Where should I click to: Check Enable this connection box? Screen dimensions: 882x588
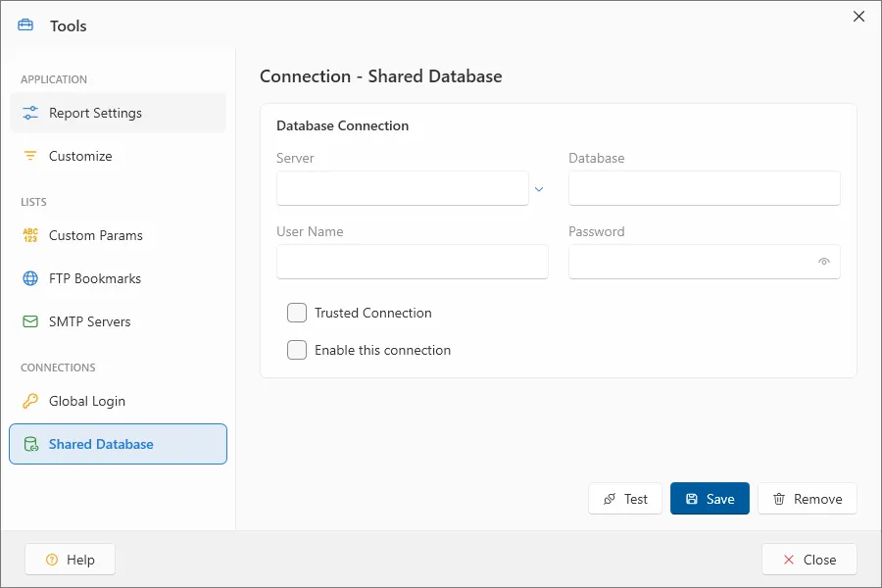[297, 350]
